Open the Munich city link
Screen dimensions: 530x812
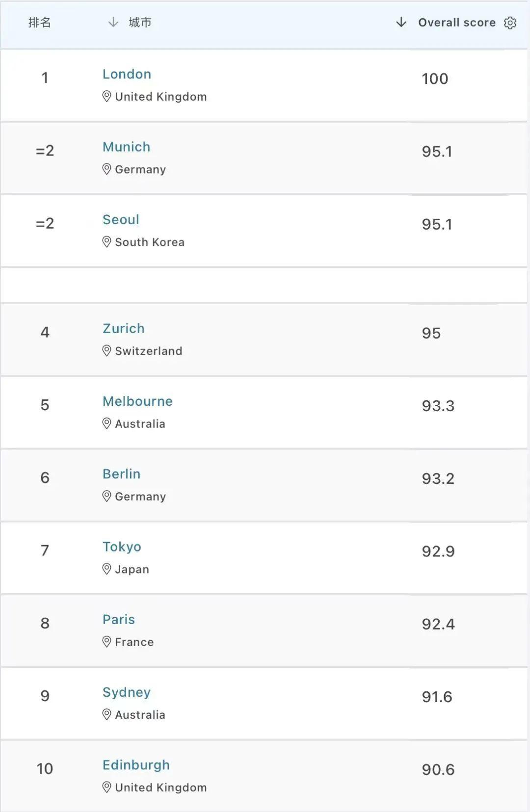point(126,147)
